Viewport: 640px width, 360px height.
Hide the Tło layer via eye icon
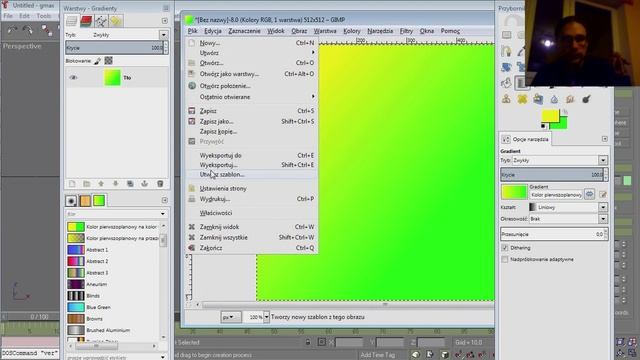click(x=73, y=78)
